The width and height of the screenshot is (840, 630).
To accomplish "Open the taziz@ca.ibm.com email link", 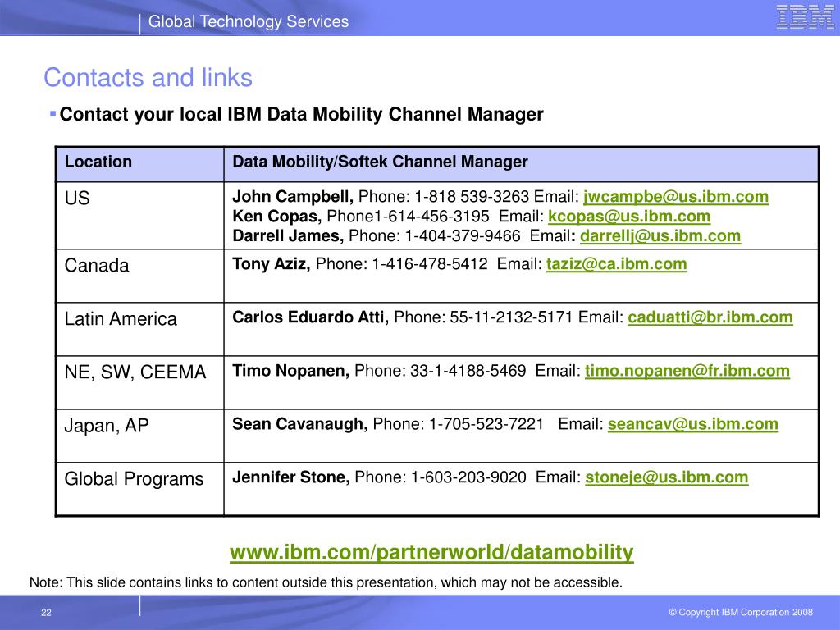I will tap(616, 264).
